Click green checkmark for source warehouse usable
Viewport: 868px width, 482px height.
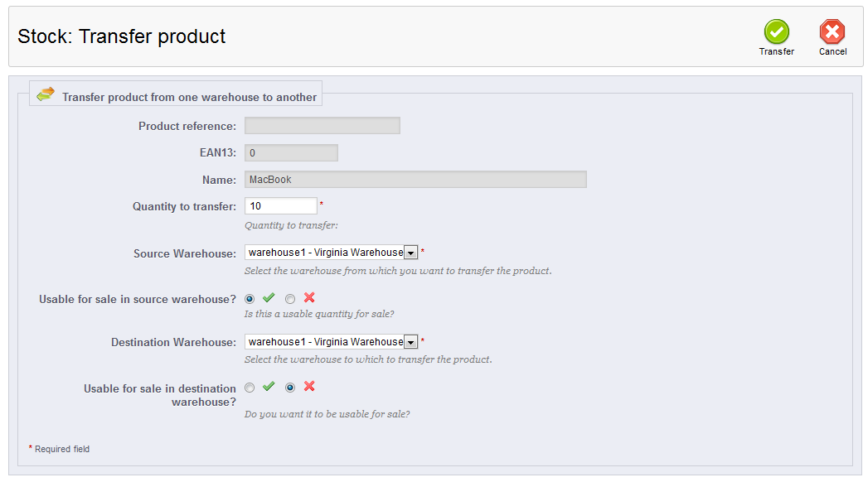pos(269,298)
